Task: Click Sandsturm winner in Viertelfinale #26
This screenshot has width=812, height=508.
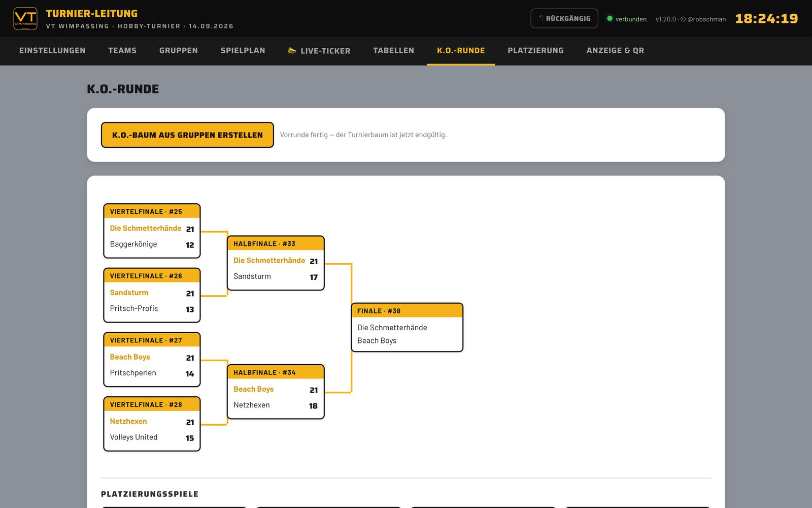Action: (129, 293)
